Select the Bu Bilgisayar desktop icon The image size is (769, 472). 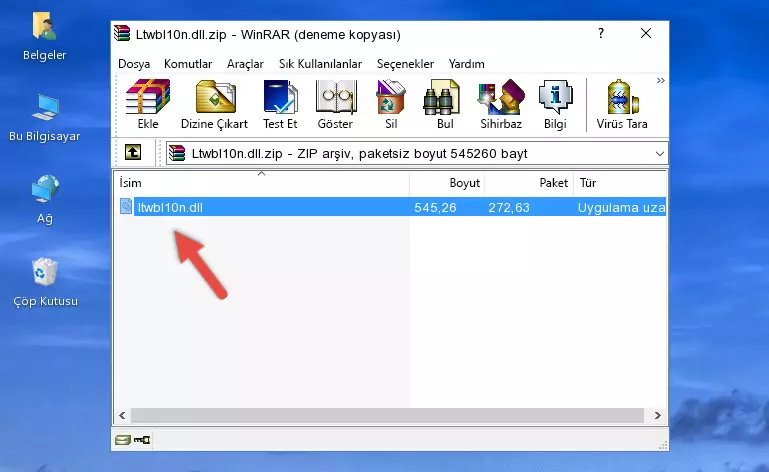pyautogui.click(x=45, y=118)
